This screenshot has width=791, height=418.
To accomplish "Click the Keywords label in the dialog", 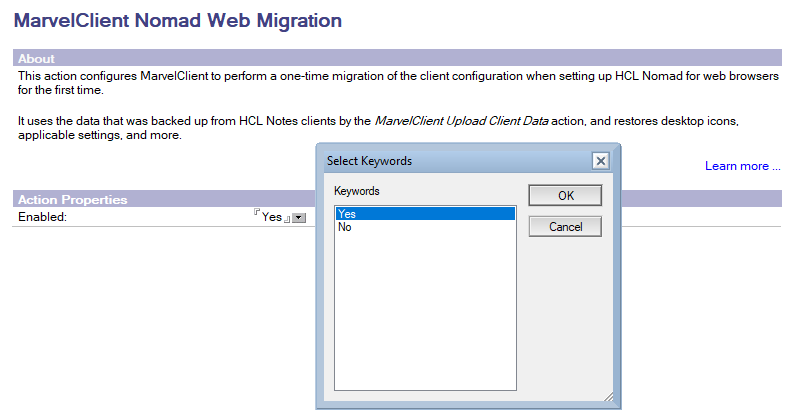I will [357, 191].
